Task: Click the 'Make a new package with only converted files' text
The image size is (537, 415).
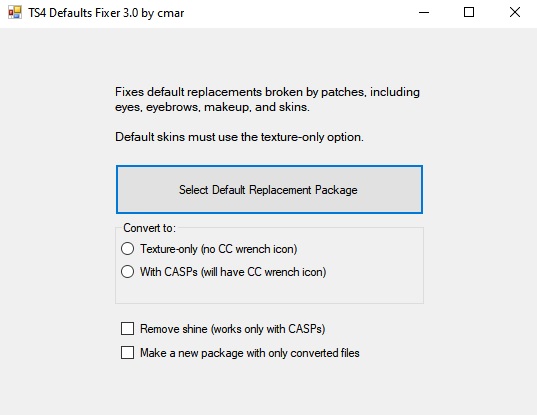Action: click(x=250, y=353)
